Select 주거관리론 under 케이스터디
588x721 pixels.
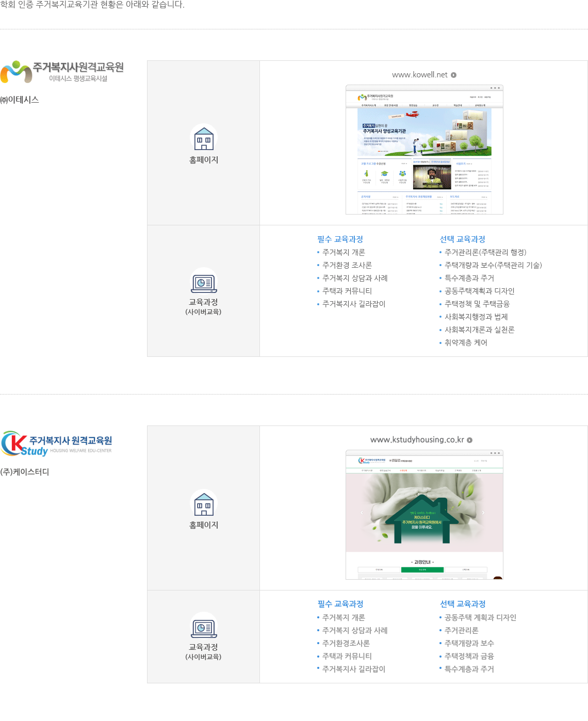pyautogui.click(x=462, y=630)
